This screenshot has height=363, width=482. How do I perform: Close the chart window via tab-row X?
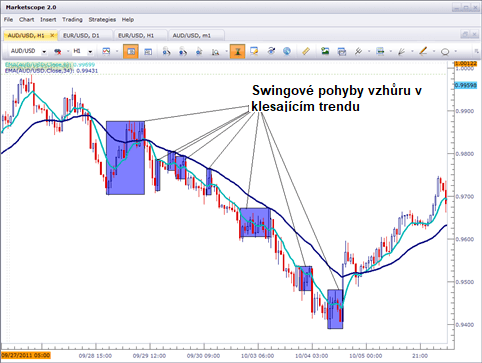[475, 34]
